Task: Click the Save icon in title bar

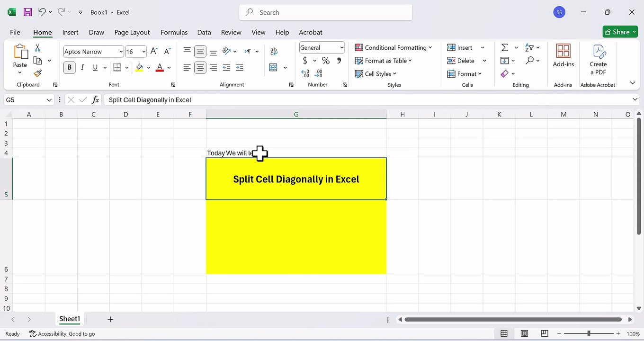Action: (27, 12)
